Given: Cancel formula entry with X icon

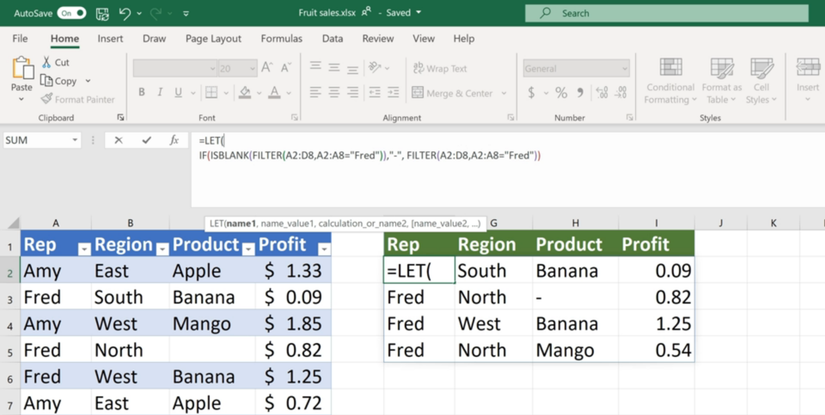Looking at the screenshot, I should click(118, 140).
